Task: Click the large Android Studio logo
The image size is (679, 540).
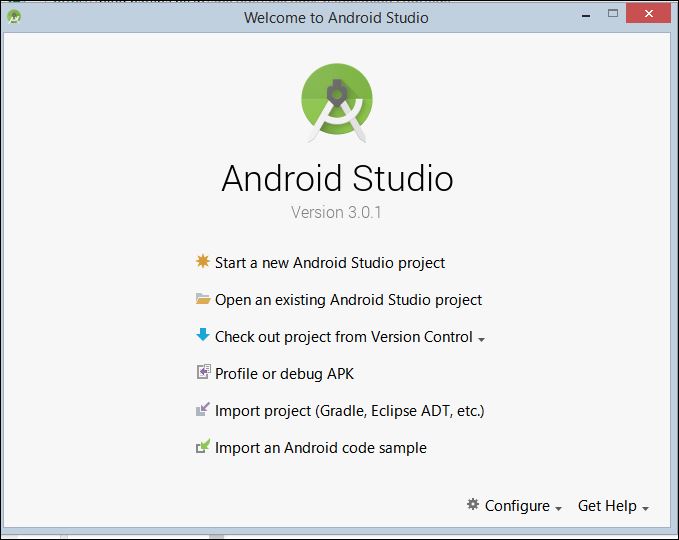Action: coord(337,103)
